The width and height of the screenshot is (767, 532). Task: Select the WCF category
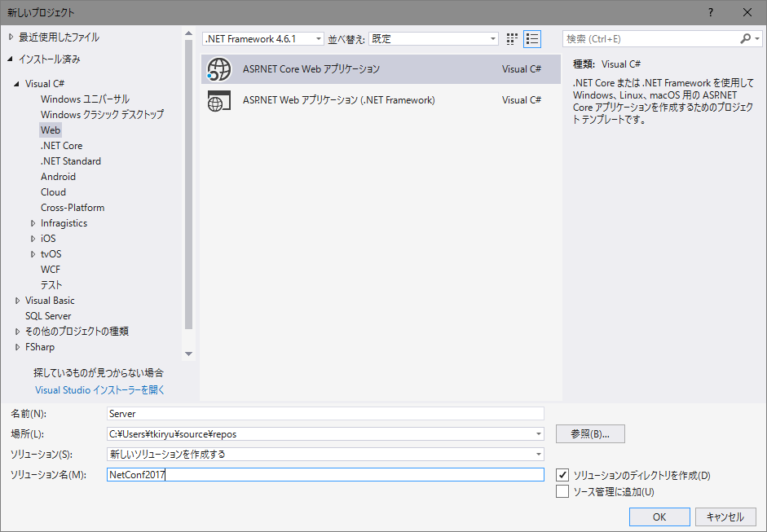(51, 270)
